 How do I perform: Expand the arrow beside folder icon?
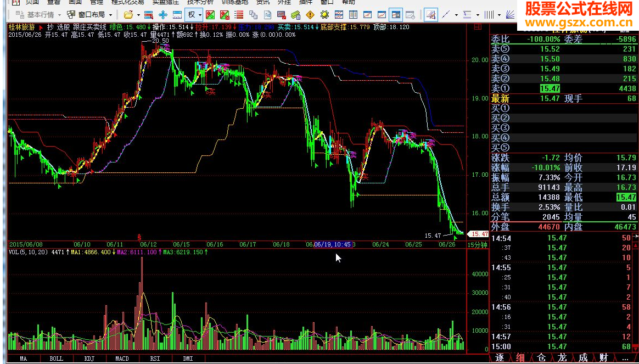point(138,15)
